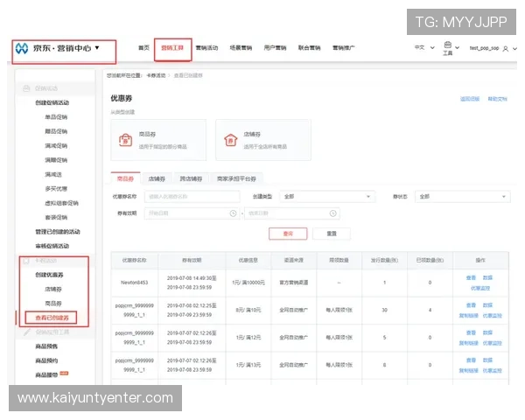This screenshot has width=525, height=420.
Task: Select 虚拟组套促销 in the sidebar
Action: point(61,203)
